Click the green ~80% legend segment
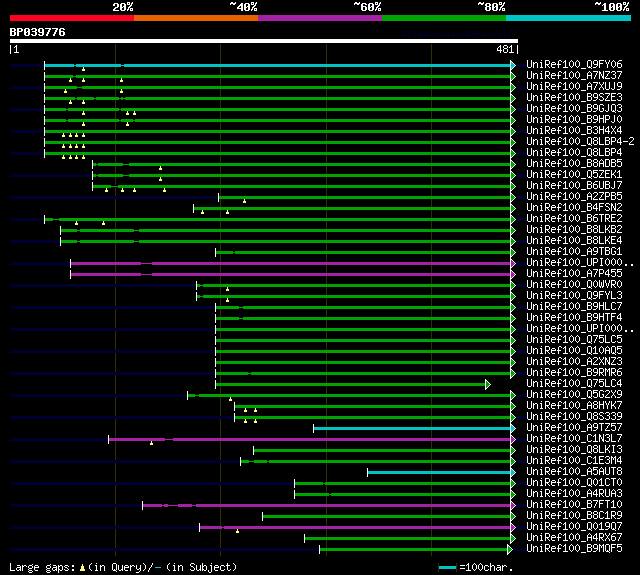This screenshot has width=640, height=575. tap(444, 18)
